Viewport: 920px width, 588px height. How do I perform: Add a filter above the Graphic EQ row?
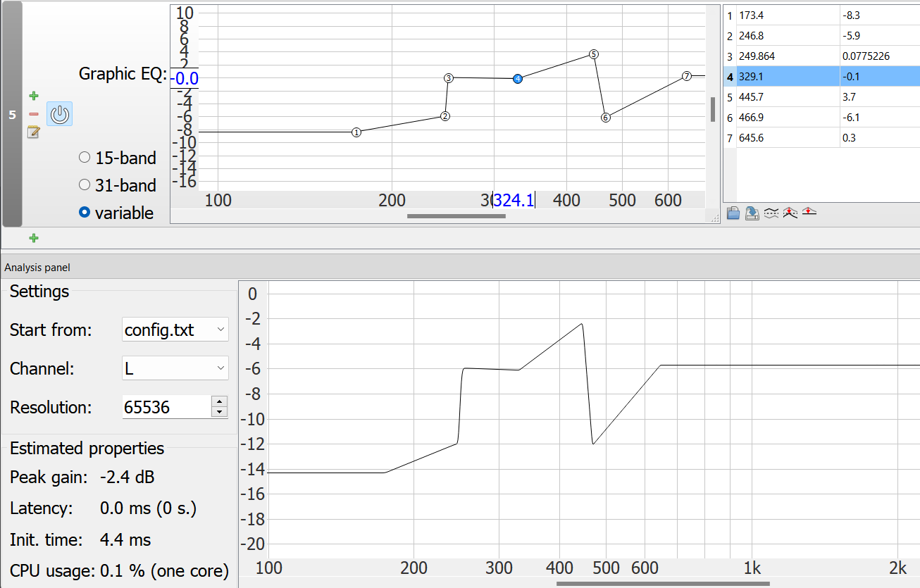(33, 96)
